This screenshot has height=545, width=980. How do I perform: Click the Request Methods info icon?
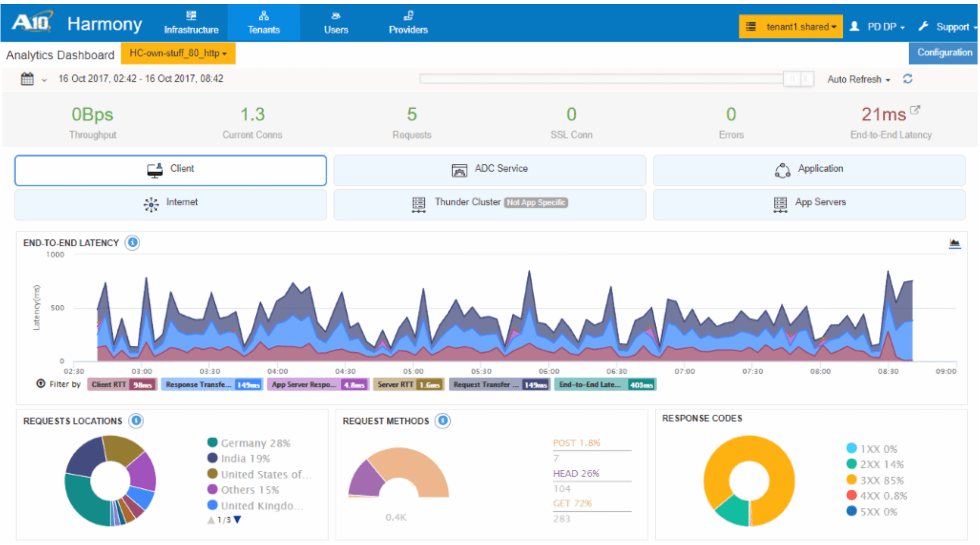click(443, 421)
